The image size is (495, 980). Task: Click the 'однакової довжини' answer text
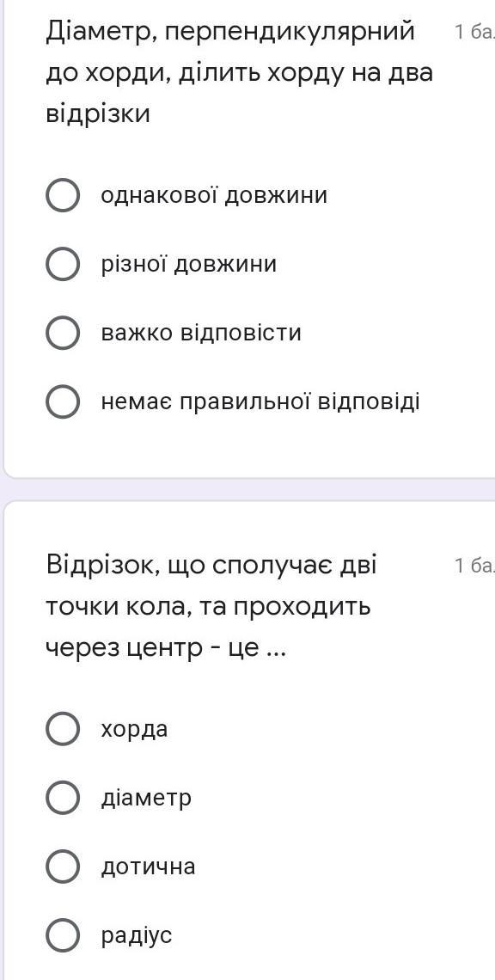click(214, 196)
